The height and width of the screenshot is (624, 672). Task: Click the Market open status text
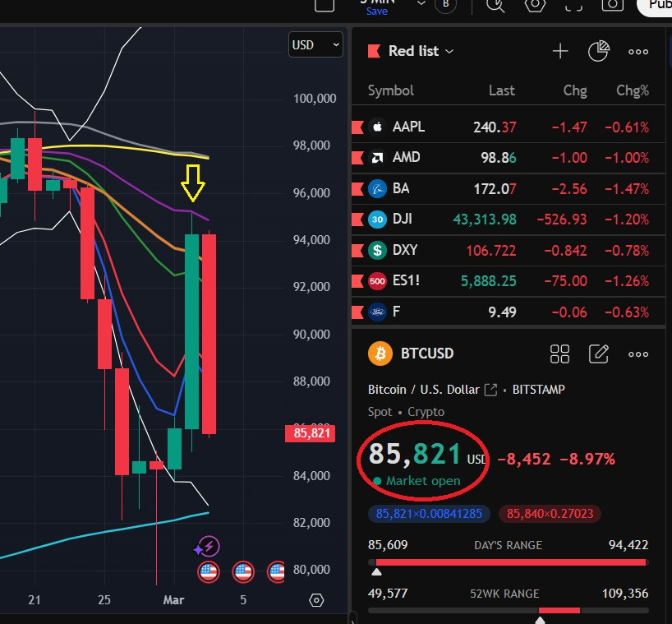423,481
